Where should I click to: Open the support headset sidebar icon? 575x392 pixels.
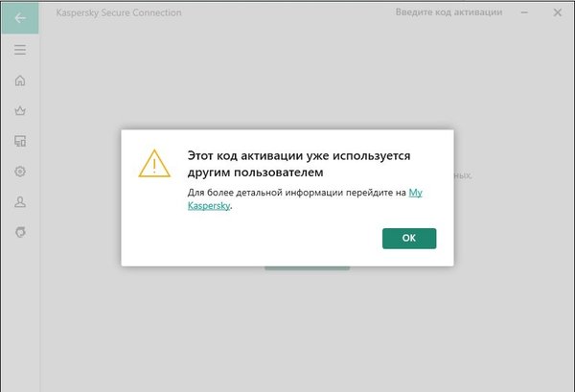(20, 232)
